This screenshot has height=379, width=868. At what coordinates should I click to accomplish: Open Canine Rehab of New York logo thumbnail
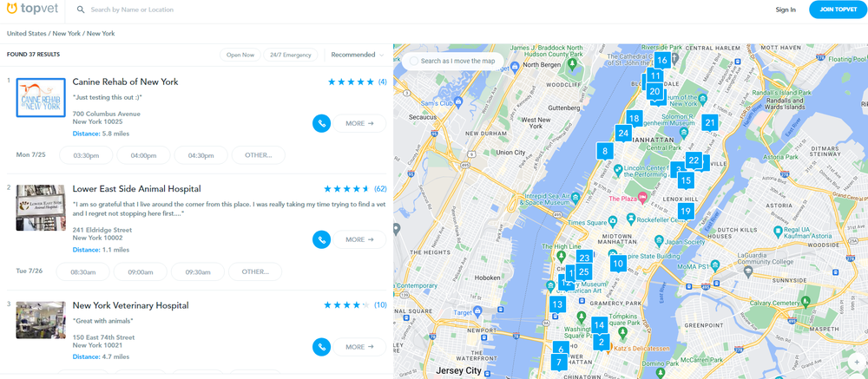(x=41, y=97)
